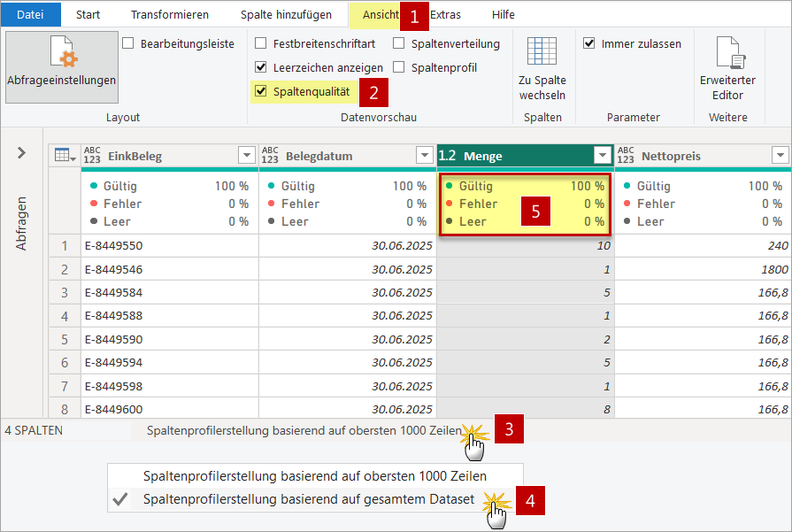Click the data type icon of Belegdatum
The height and width of the screenshot is (532, 792).
[x=270, y=156]
